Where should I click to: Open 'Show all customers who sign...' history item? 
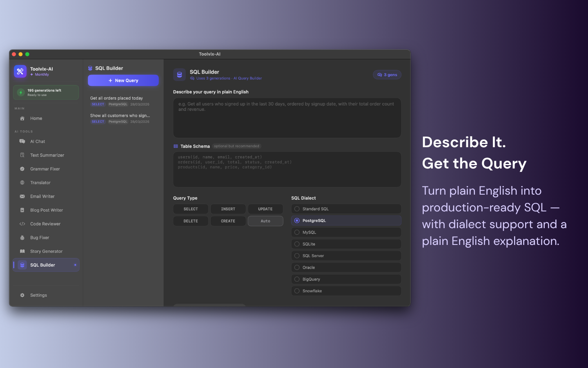pos(123,119)
